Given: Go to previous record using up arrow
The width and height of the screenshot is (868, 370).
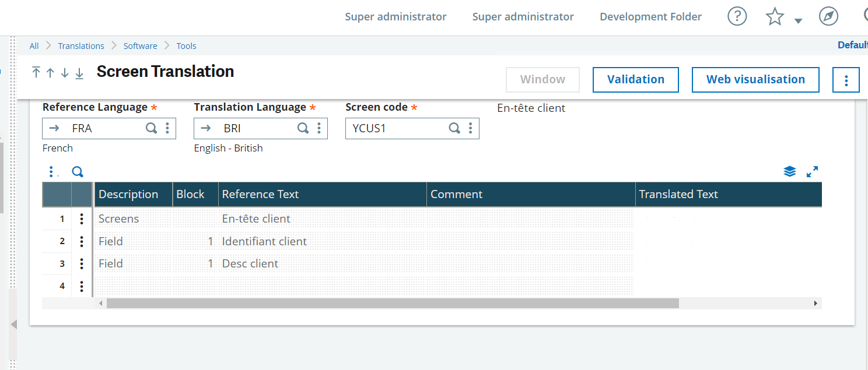Looking at the screenshot, I should (50, 72).
